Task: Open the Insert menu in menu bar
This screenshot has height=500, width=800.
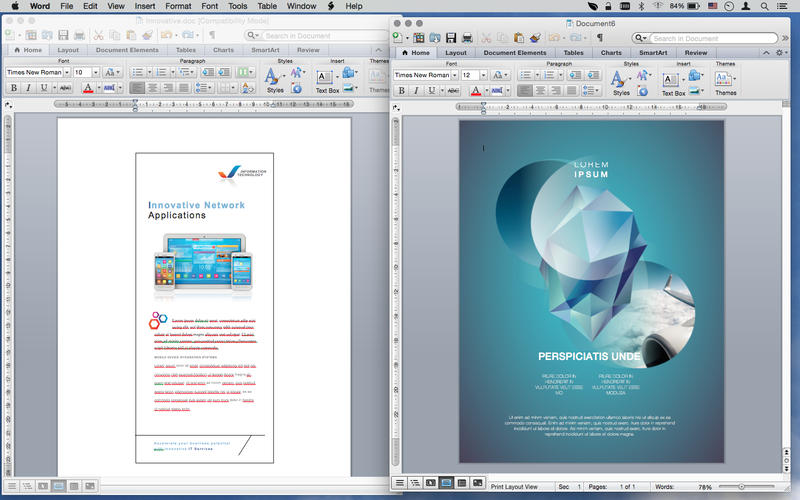Action: pyautogui.click(x=145, y=6)
